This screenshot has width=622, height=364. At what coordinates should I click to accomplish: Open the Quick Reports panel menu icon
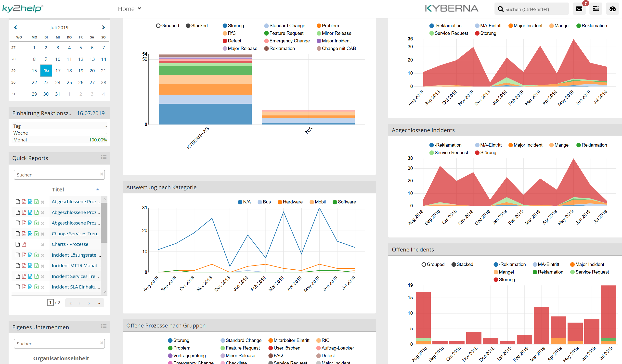point(104,157)
